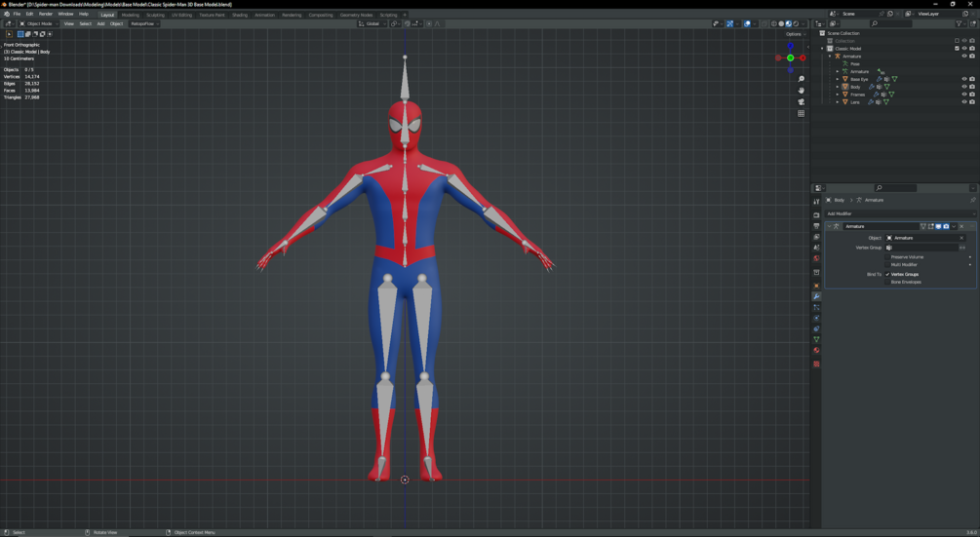Click the red X axis gizmo handle
The image size is (980, 537).
pos(803,58)
